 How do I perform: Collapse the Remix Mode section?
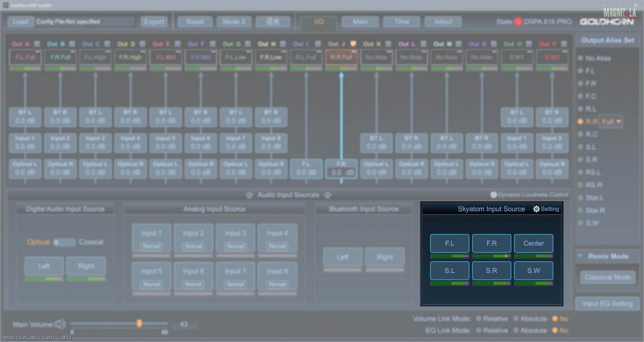point(580,256)
